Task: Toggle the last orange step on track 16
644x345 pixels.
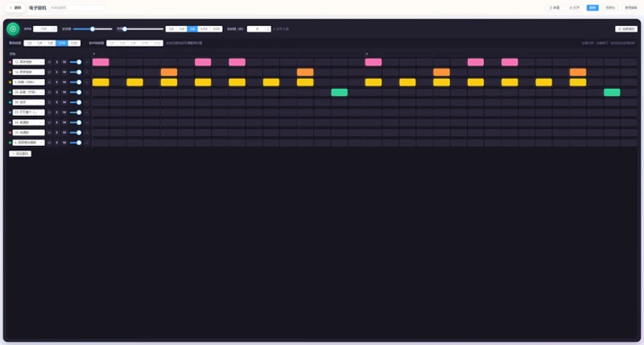Action: click(x=578, y=72)
